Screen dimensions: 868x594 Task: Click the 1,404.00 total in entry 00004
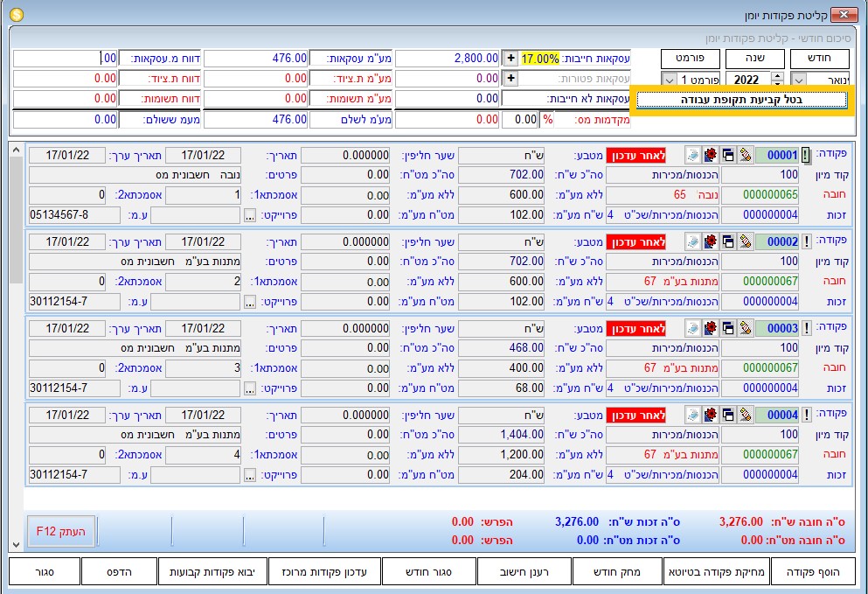pos(502,435)
